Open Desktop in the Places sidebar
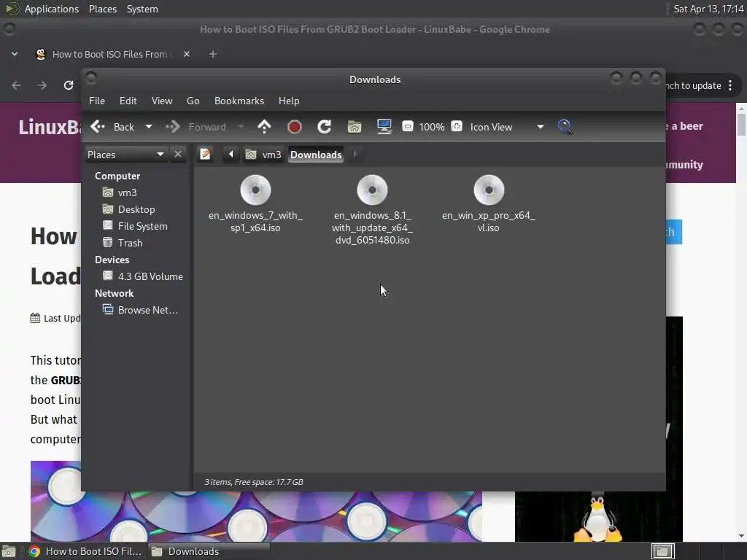747x560 pixels. 136,209
